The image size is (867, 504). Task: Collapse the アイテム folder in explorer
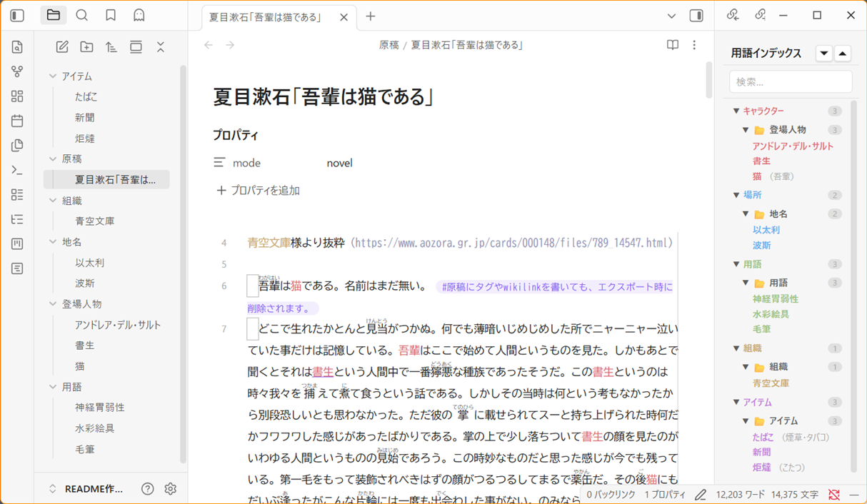click(x=53, y=76)
